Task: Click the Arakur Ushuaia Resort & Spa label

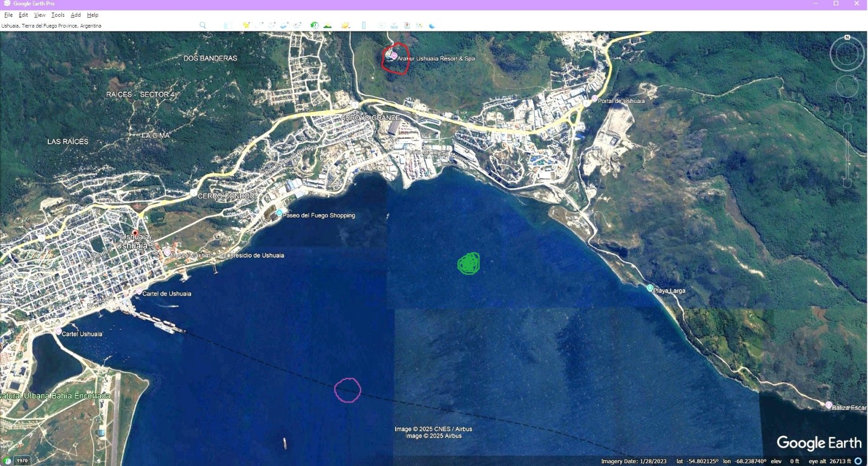Action: 436,59
